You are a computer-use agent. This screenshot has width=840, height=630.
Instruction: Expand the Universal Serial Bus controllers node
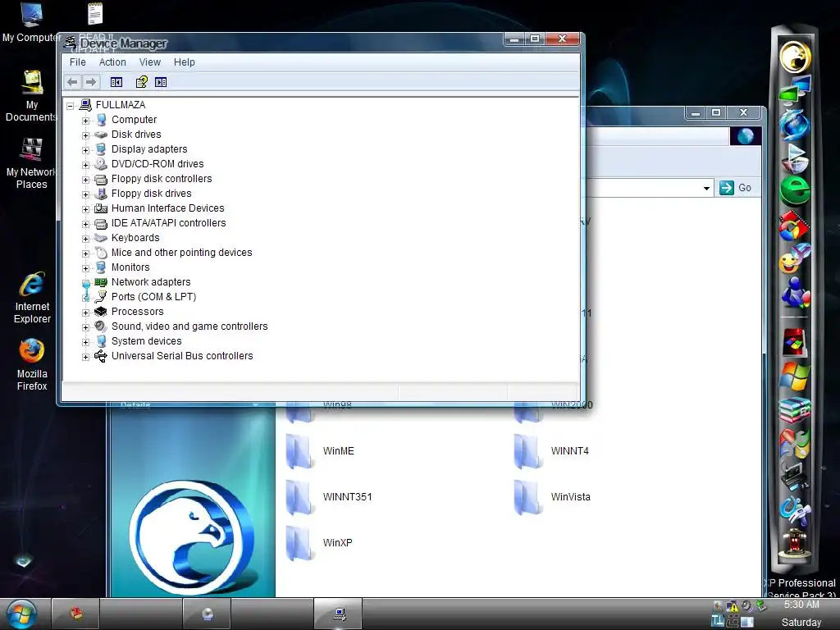tap(85, 357)
